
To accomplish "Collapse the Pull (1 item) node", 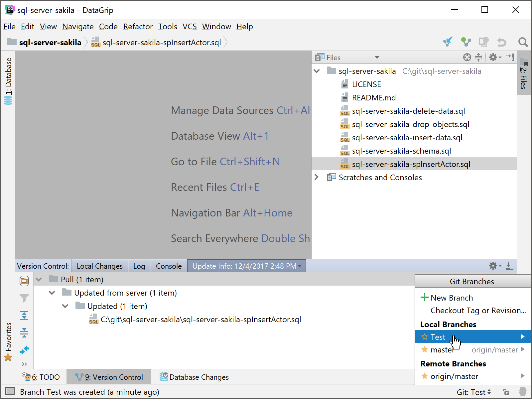I will point(39,279).
